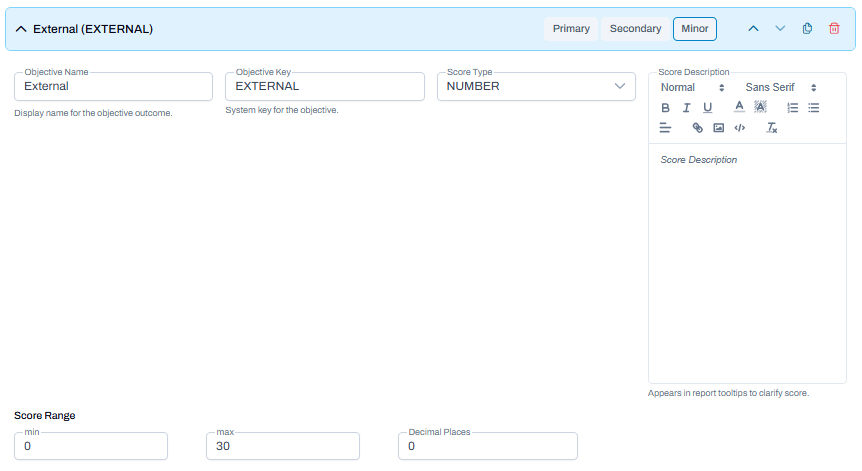Select the 'Score Range' heading
Screen dimensions: 862x471
point(45,415)
